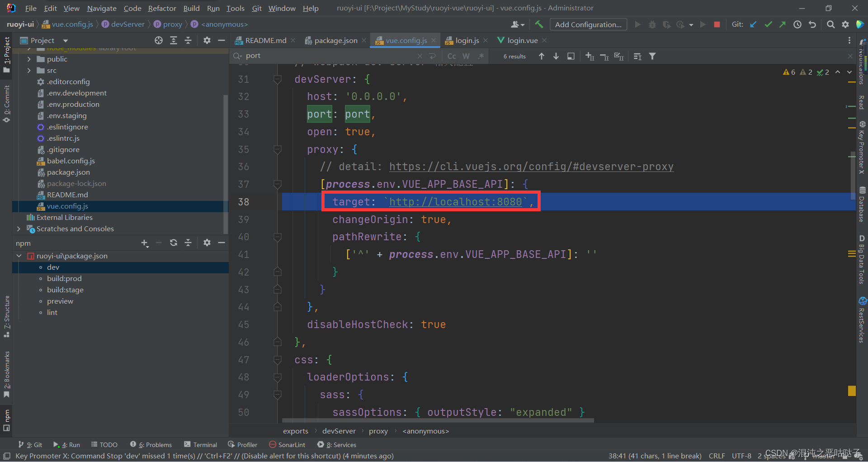Unselect occurrence icon in find bar
Viewport: 868px width, 462px height.
(x=604, y=56)
